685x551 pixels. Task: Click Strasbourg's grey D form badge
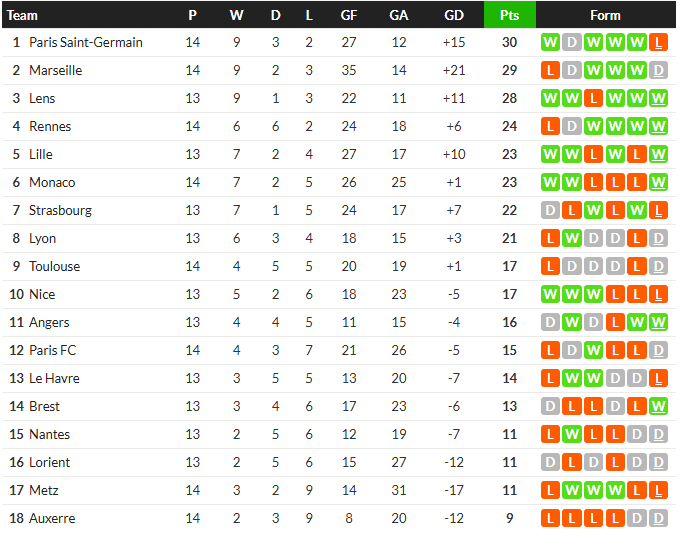549,211
